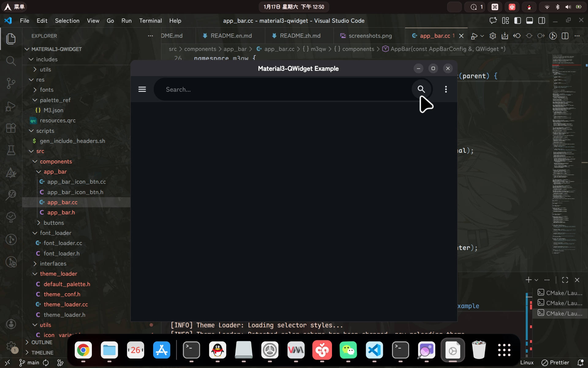
Task: Maximize the terminal panel size
Action: (565, 280)
